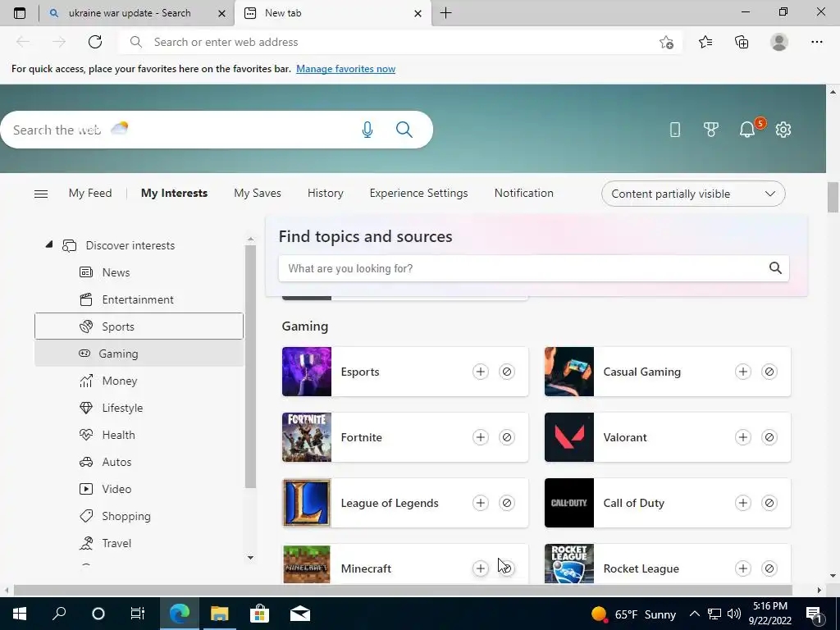
Task: Collapse the Discover interests tree
Action: click(x=48, y=244)
